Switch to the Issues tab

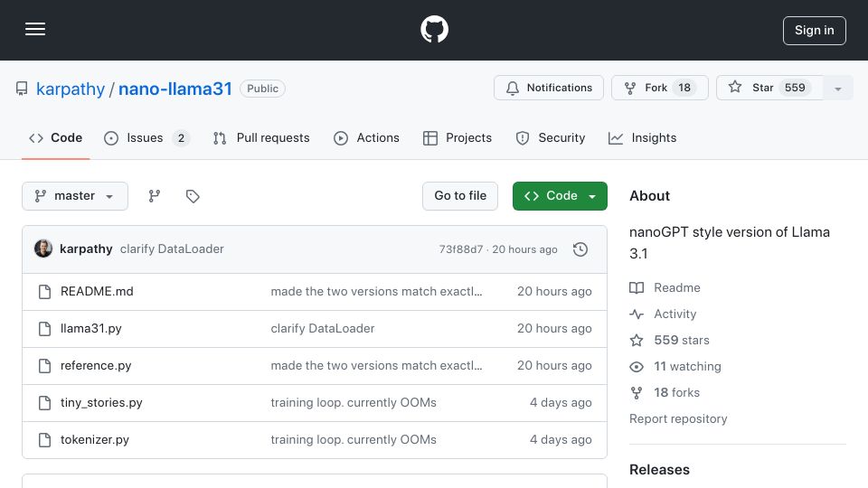tap(146, 137)
